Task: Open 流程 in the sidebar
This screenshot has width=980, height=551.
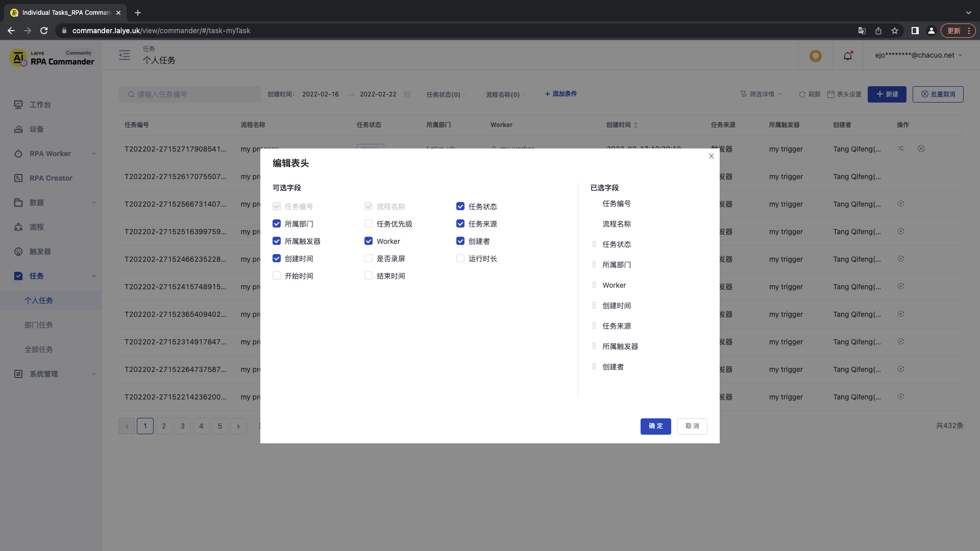Action: 51,227
